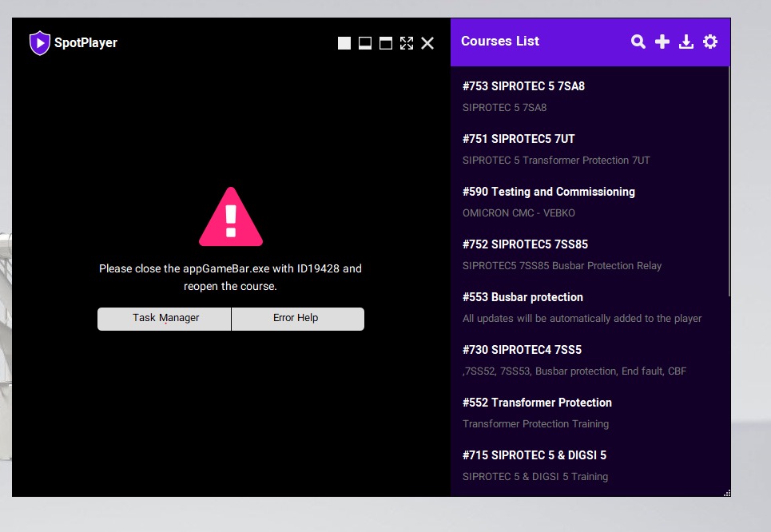Add a new course with plus icon
The image size is (771, 532).
click(662, 42)
